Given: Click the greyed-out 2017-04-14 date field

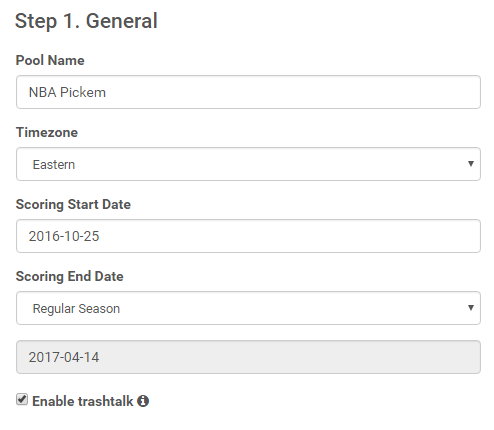Looking at the screenshot, I should pyautogui.click(x=248, y=357).
